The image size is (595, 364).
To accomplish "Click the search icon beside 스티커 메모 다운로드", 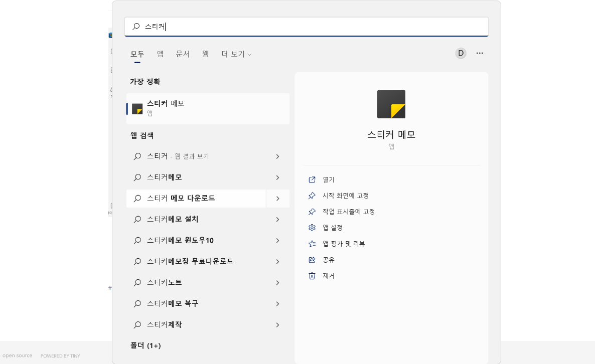I will 137,199.
